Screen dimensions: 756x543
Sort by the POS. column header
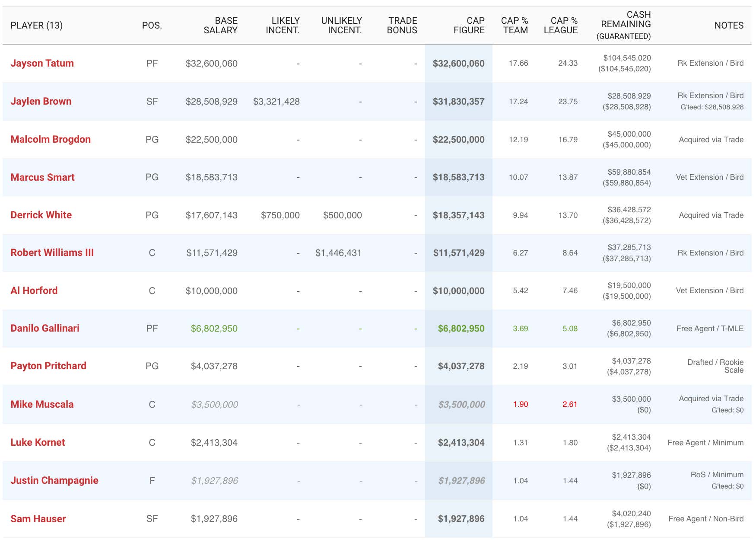(x=152, y=26)
